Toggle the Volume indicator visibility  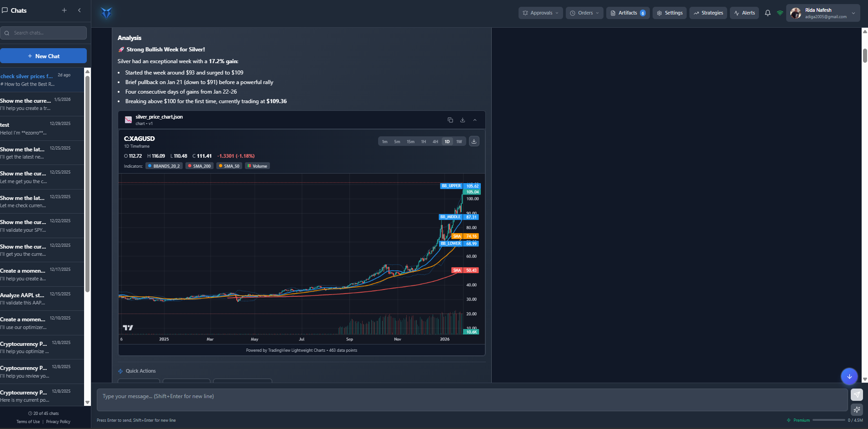257,165
